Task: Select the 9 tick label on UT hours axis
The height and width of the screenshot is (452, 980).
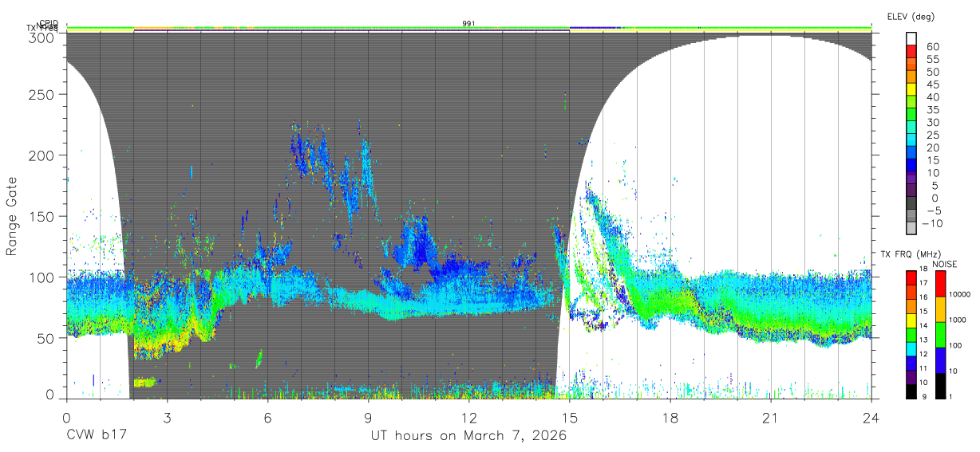Action: 368,417
